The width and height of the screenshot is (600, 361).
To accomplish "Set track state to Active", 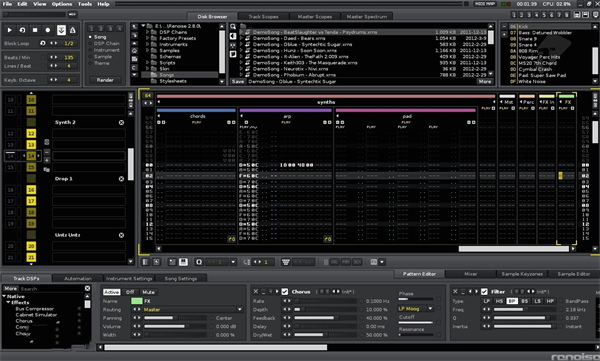I will click(x=112, y=292).
